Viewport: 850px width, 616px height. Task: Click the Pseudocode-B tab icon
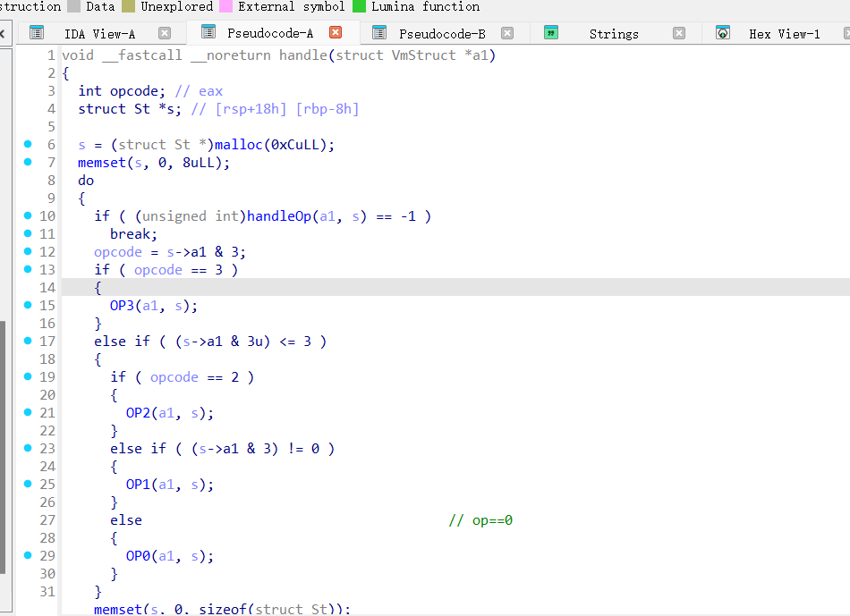[x=380, y=33]
